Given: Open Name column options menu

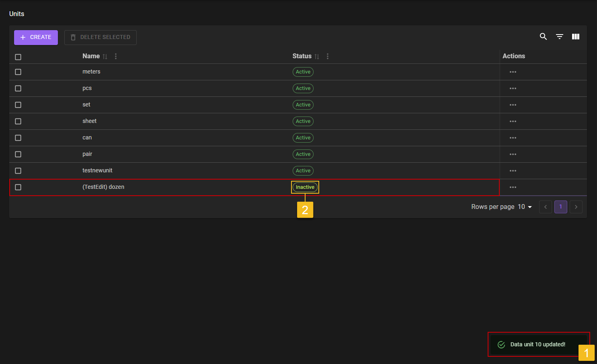Looking at the screenshot, I should tap(116, 56).
